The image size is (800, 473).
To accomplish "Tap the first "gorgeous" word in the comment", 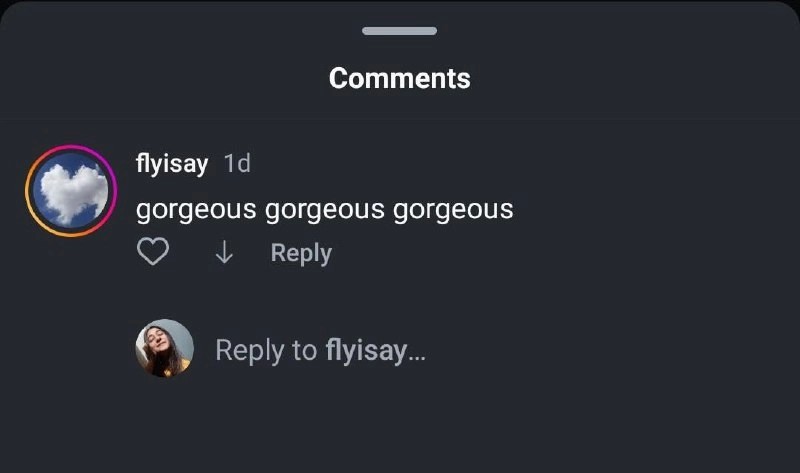I will [196, 210].
